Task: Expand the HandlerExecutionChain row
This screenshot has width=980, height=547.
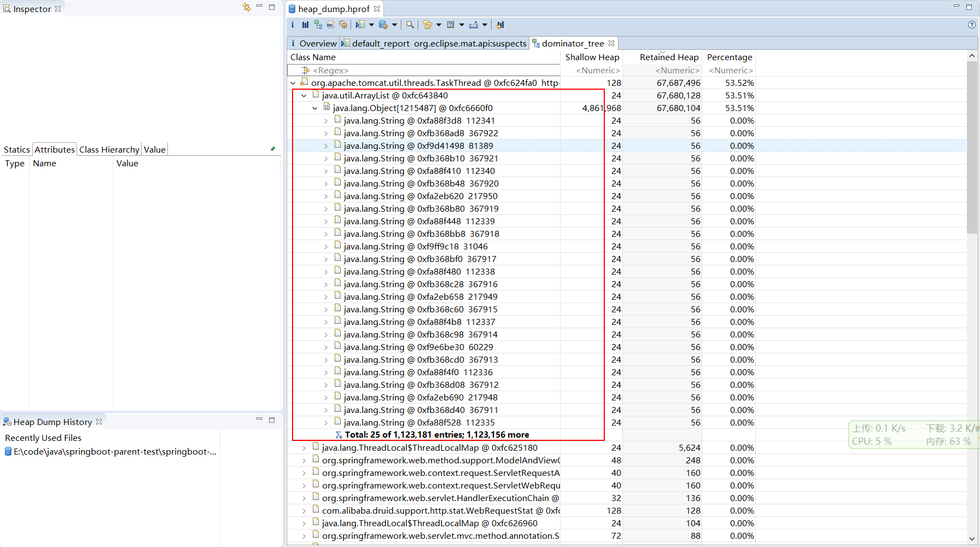Action: pos(304,498)
